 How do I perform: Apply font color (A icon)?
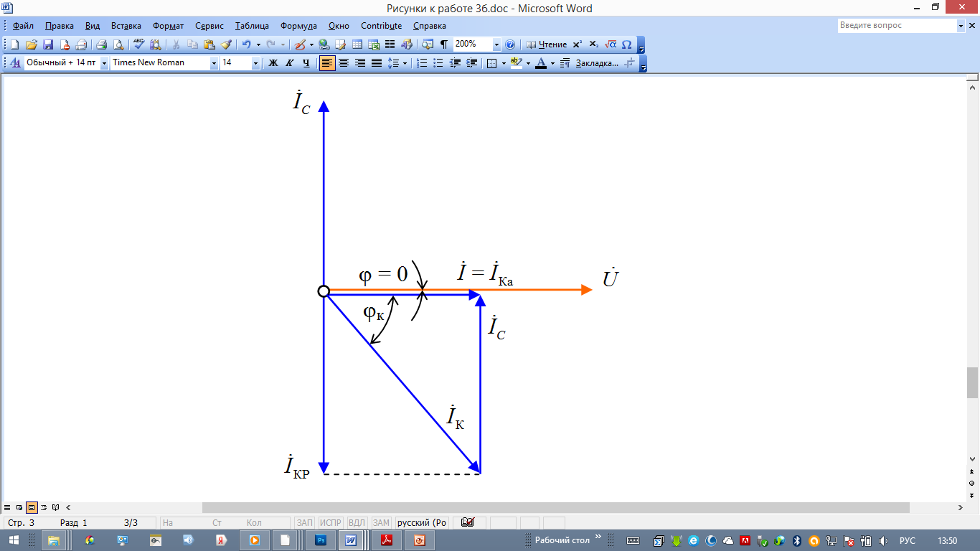tap(541, 63)
